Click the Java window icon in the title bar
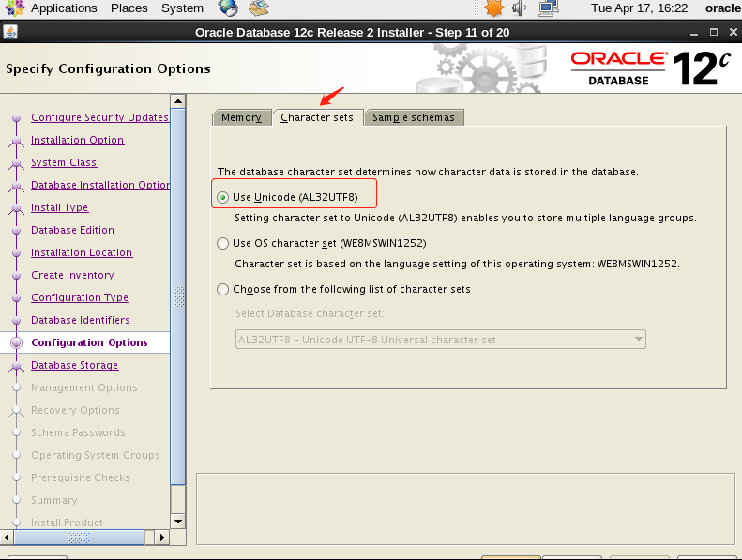The image size is (742, 560). point(10,32)
